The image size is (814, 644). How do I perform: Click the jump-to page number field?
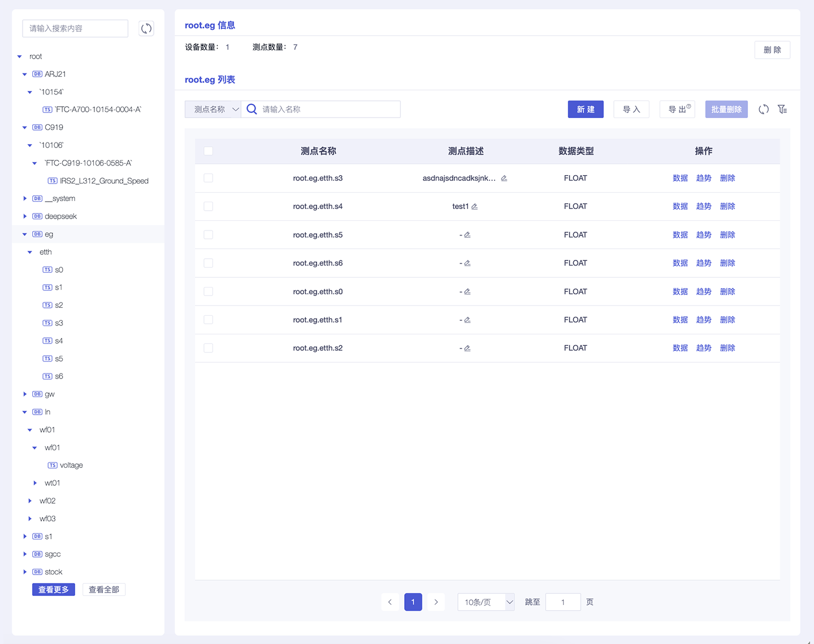pyautogui.click(x=562, y=602)
